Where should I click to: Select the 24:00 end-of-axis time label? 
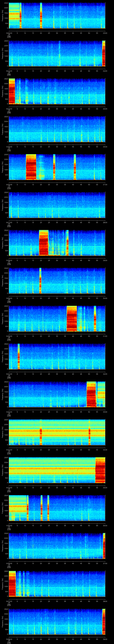tap(105, 71)
